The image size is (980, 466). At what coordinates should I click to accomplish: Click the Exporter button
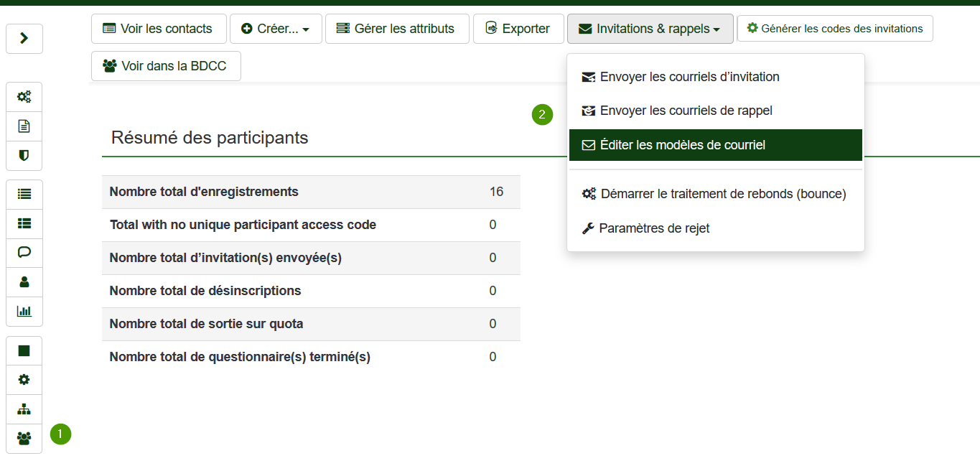tap(518, 29)
